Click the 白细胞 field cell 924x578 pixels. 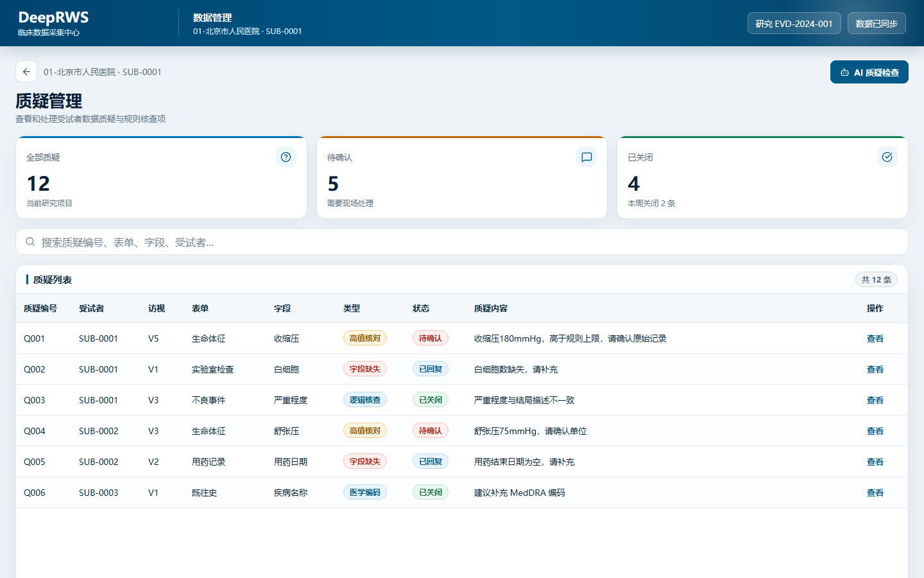pyautogui.click(x=287, y=369)
